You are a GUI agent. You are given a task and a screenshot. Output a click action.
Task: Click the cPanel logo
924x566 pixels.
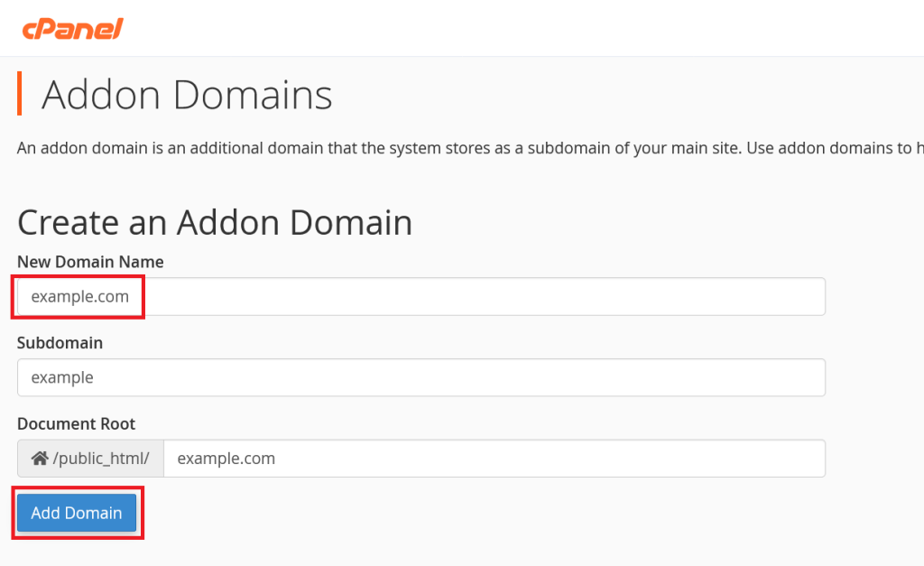72,29
